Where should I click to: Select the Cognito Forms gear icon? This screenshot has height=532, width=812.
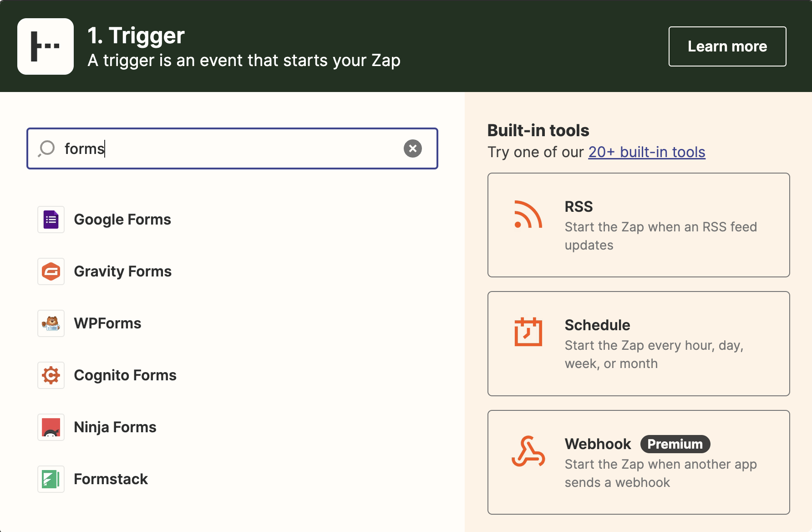point(51,375)
